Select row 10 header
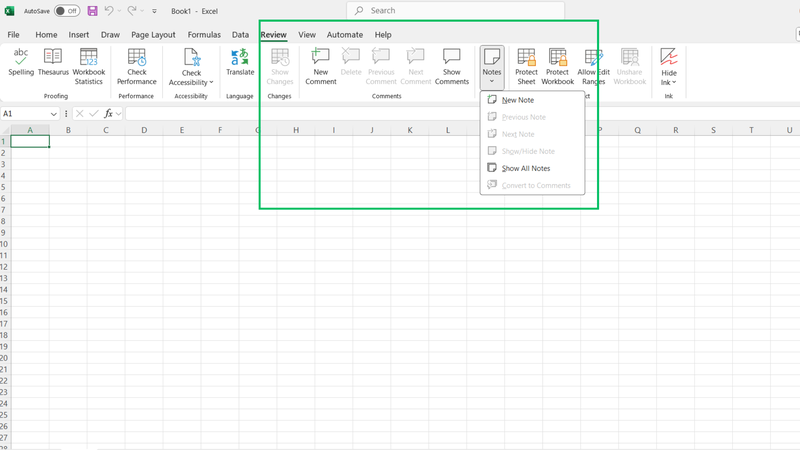The image size is (800, 450). pos(5,244)
